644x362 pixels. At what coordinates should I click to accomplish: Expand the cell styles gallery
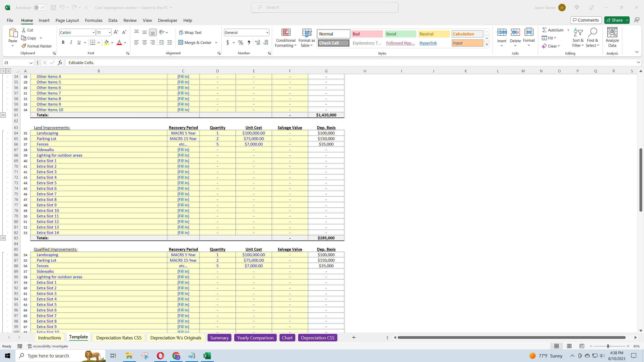(487, 45)
